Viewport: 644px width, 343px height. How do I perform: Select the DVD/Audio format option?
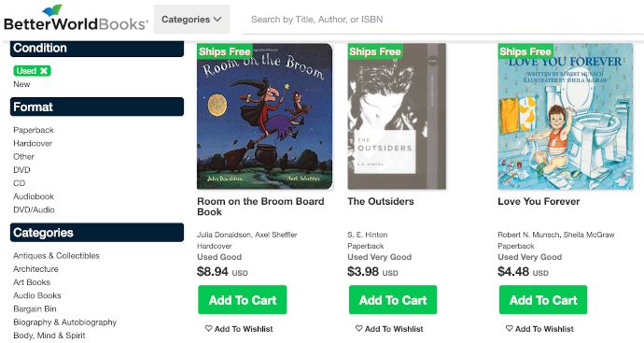pos(34,209)
